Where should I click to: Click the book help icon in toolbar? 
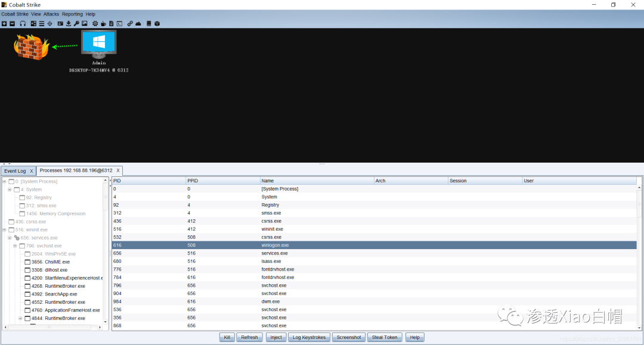coord(148,24)
